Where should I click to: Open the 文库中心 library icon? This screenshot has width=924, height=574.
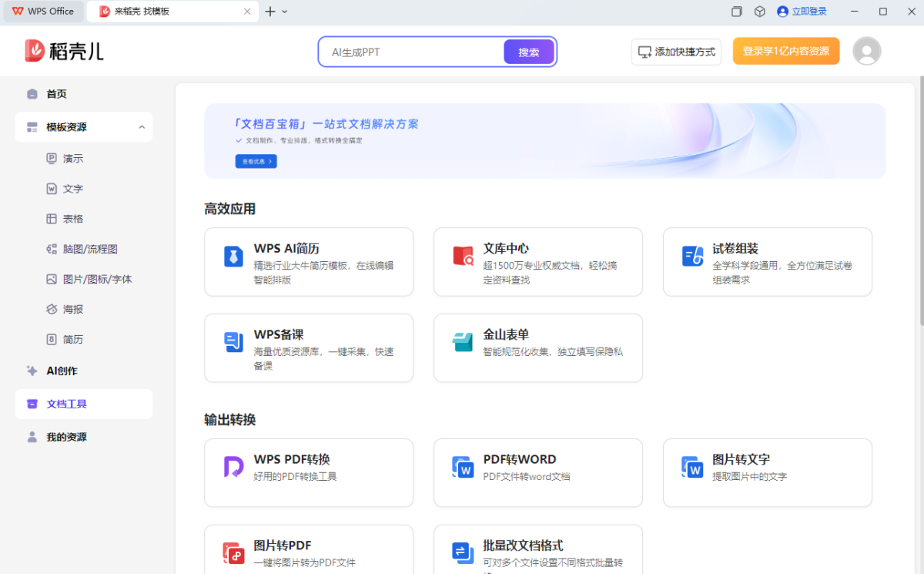coord(463,257)
